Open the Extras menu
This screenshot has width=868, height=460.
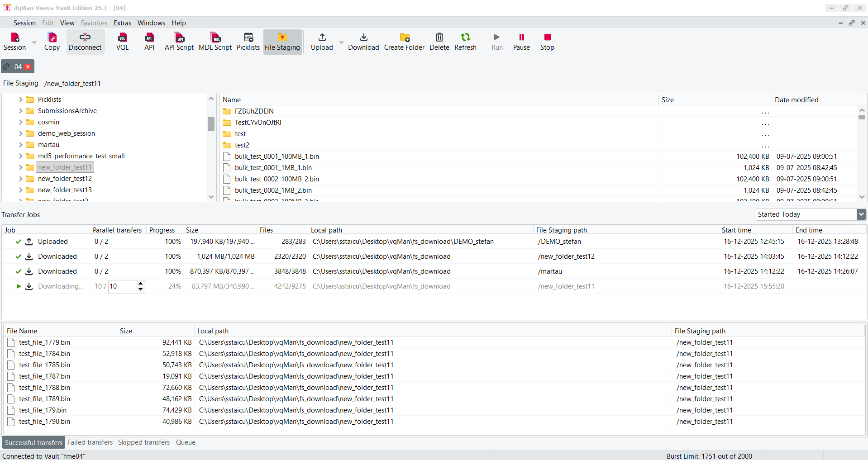[122, 23]
